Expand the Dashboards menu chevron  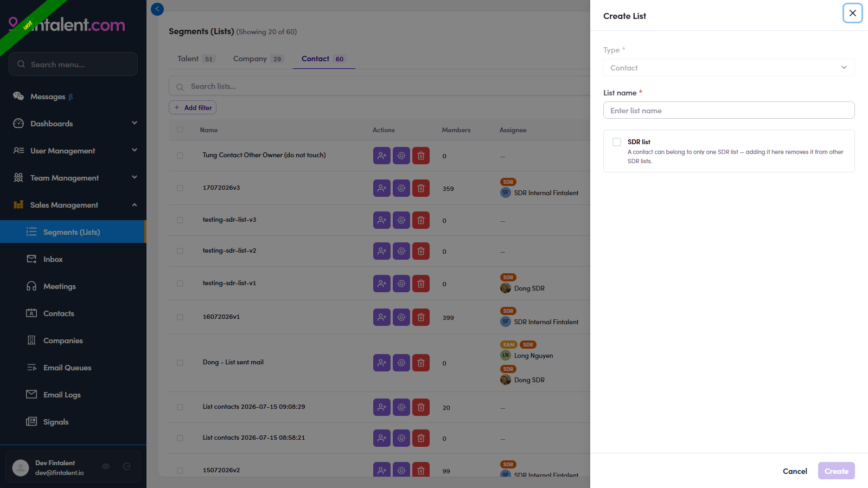coord(135,123)
